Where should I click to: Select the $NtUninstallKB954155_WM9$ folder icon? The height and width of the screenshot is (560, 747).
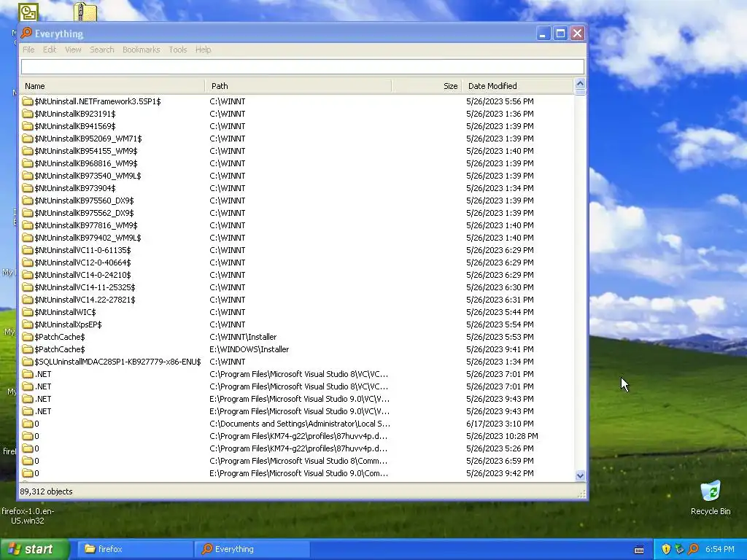(28, 151)
